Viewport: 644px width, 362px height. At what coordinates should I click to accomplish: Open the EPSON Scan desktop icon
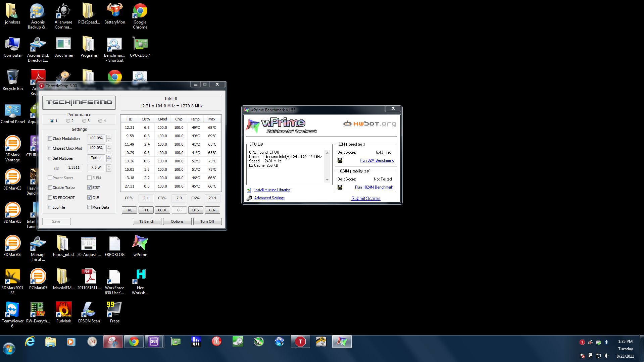pyautogui.click(x=89, y=313)
